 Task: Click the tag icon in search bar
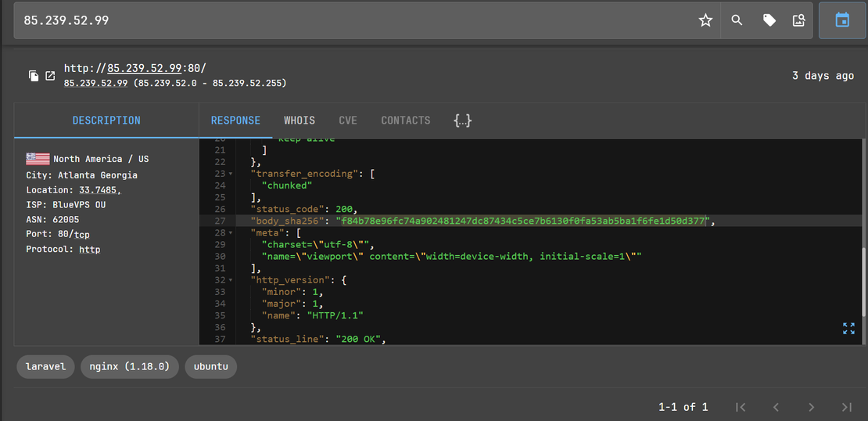tap(769, 20)
